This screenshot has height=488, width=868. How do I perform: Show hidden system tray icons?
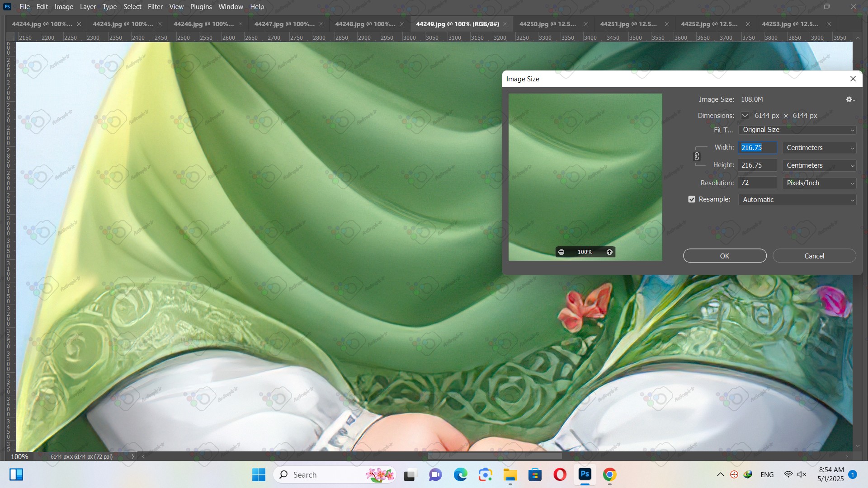tap(721, 474)
